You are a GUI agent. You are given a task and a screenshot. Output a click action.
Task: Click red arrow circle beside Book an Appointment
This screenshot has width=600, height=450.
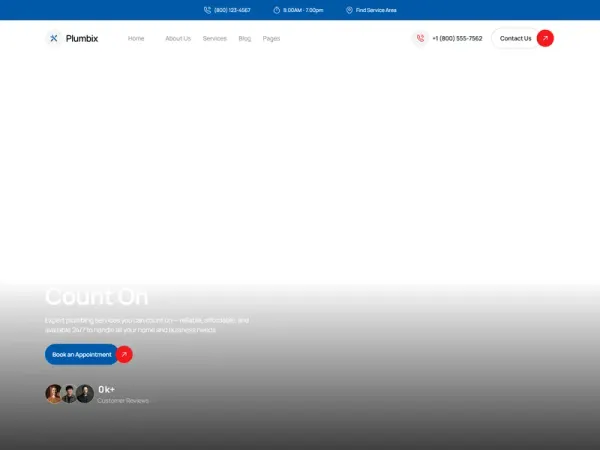point(124,354)
